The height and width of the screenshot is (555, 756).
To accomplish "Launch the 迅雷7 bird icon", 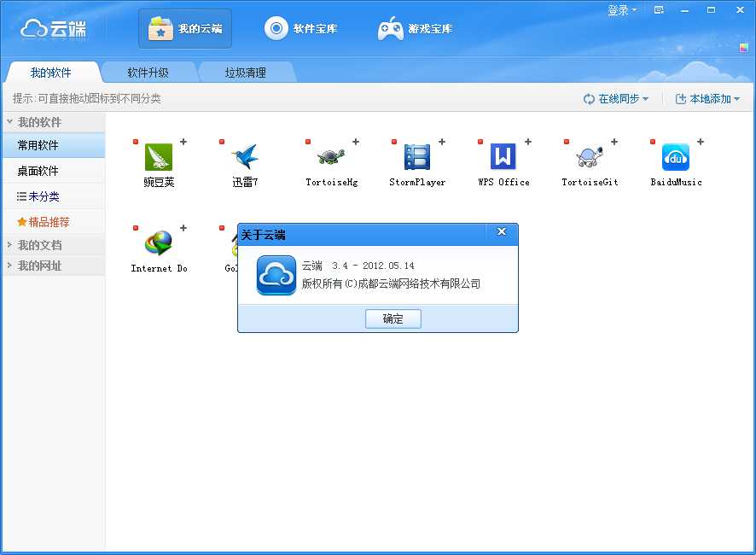I will (x=245, y=157).
